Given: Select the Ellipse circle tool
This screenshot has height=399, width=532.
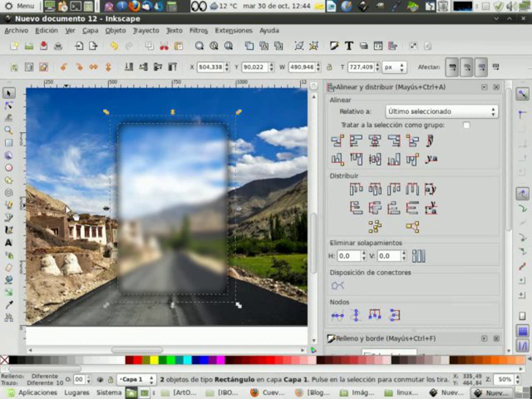Looking at the screenshot, I should tap(9, 168).
